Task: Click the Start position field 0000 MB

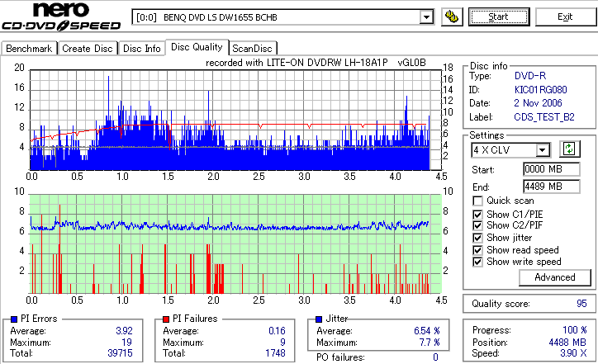Action: click(552, 169)
